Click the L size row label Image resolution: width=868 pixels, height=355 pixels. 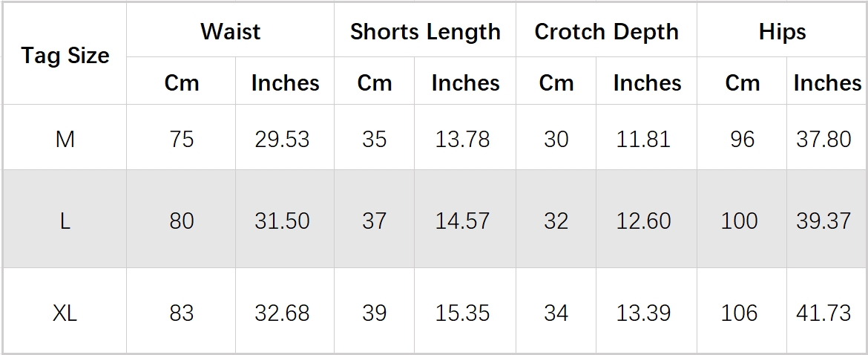[x=65, y=221]
